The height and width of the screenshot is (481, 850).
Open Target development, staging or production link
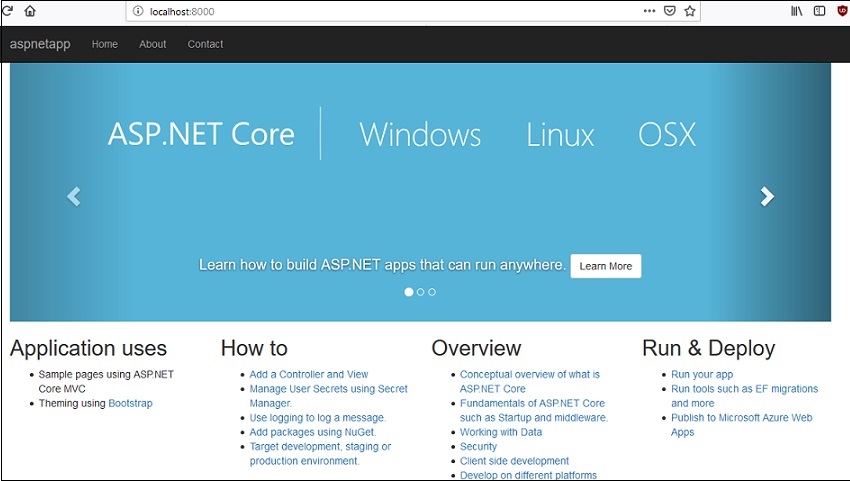320,454
